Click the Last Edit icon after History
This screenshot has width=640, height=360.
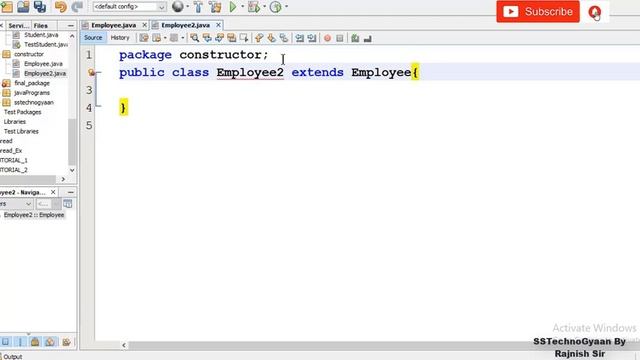pos(144,38)
